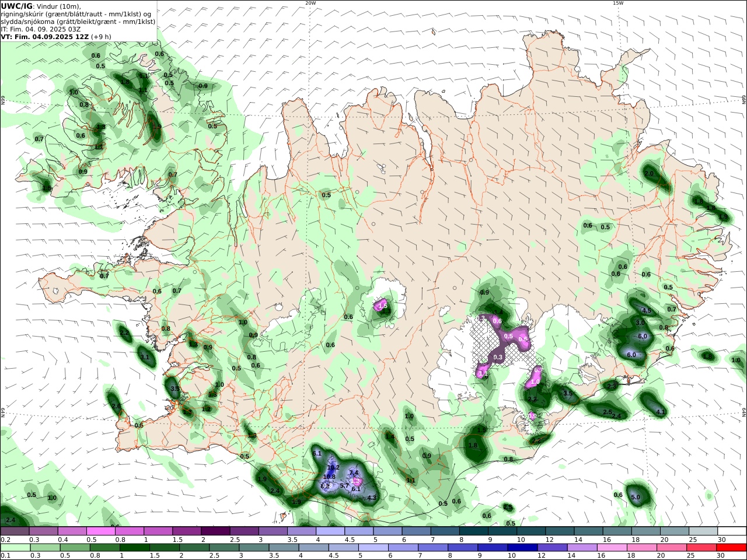Click the 'VT: Fim. 04.09.2025 12Z (+9 h)' line
Image resolution: width=747 pixels, height=560 pixels.
pos(56,37)
